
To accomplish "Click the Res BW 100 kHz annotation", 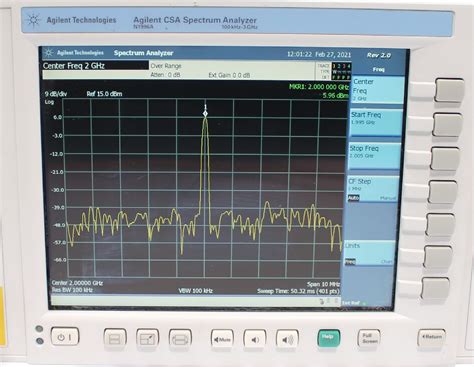I will (72, 290).
